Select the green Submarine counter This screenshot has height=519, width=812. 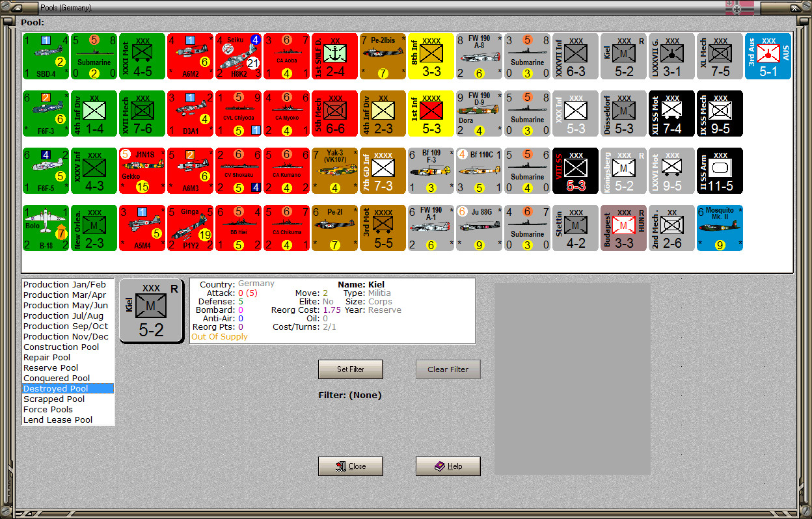coord(94,57)
